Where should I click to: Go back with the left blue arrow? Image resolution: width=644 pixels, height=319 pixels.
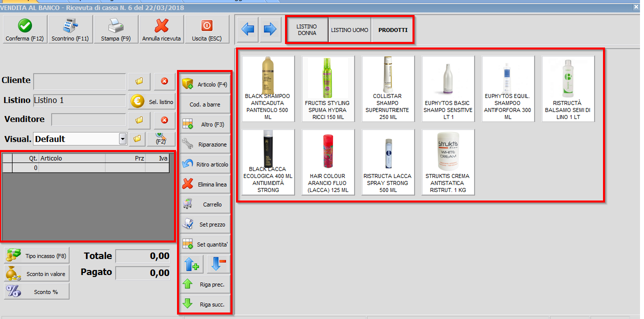pos(248,29)
